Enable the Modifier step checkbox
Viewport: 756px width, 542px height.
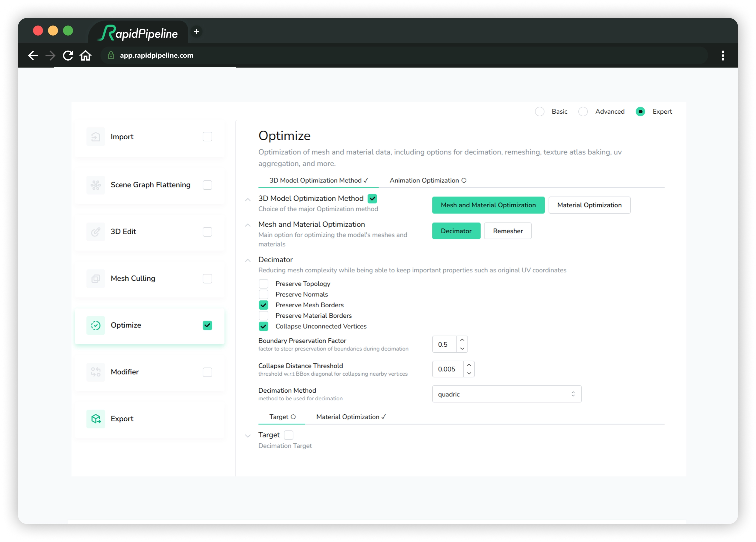(x=207, y=372)
